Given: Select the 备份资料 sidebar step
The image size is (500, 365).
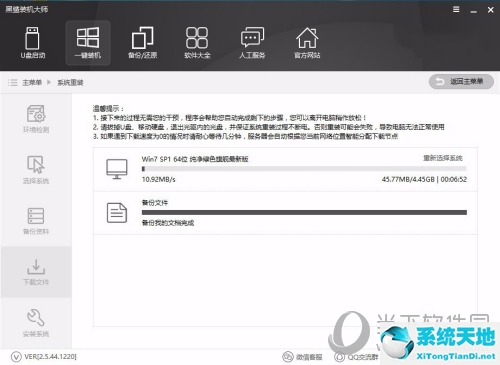Looking at the screenshot, I should click(x=36, y=221).
